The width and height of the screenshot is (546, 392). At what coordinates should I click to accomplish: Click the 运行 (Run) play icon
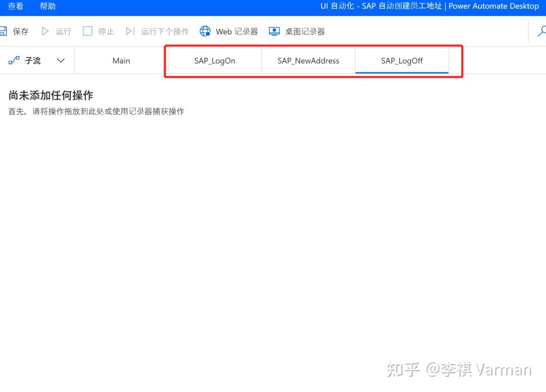(45, 31)
